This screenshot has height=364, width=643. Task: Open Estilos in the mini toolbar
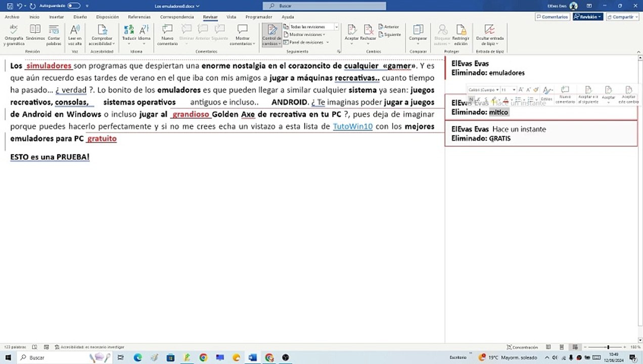pyautogui.click(x=546, y=93)
